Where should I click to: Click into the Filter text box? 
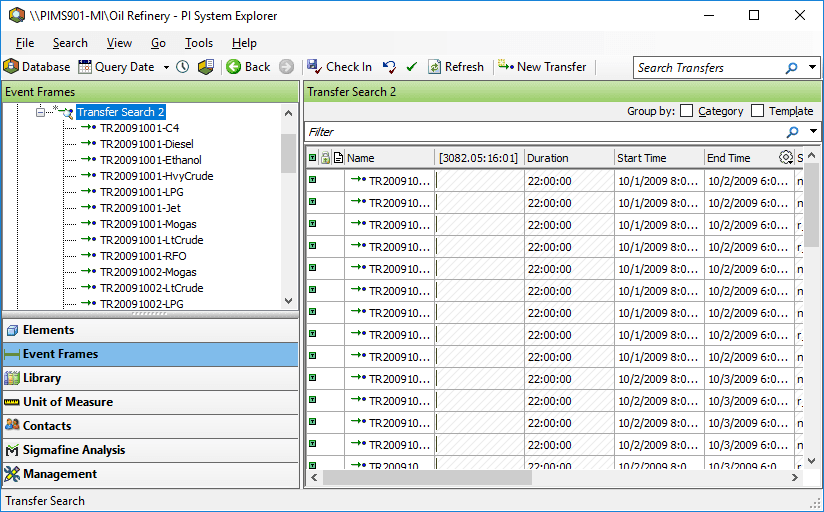544,132
